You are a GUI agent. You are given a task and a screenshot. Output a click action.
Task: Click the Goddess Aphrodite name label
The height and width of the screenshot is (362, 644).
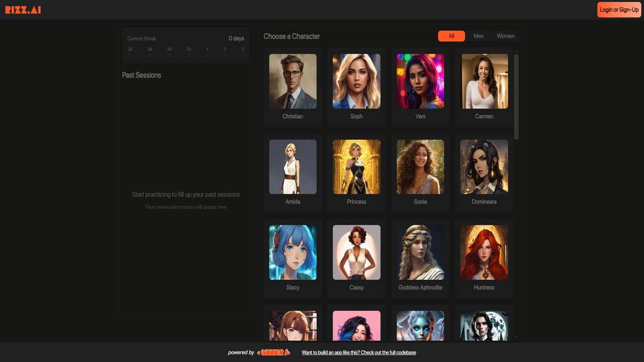420,288
